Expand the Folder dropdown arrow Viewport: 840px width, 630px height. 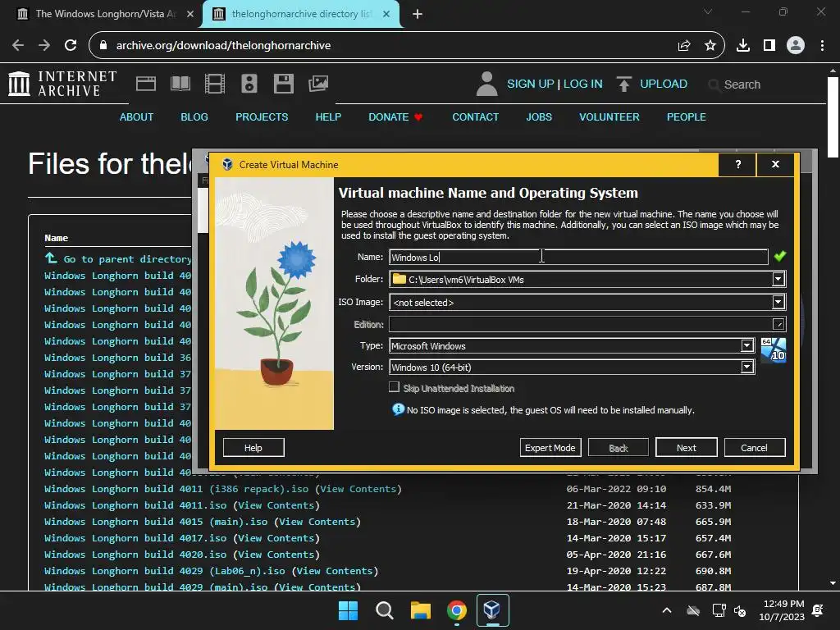click(778, 279)
